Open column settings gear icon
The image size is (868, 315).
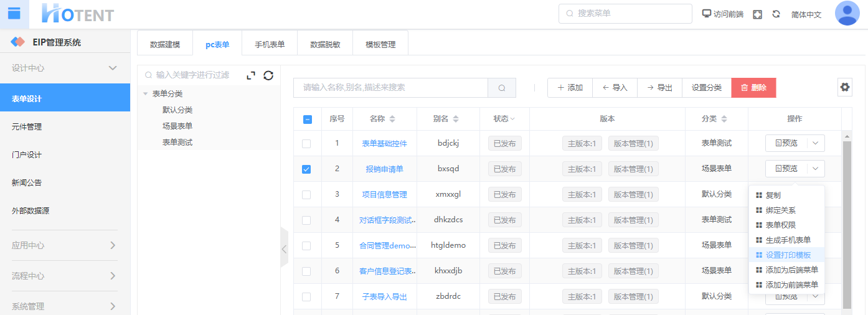[x=844, y=88]
